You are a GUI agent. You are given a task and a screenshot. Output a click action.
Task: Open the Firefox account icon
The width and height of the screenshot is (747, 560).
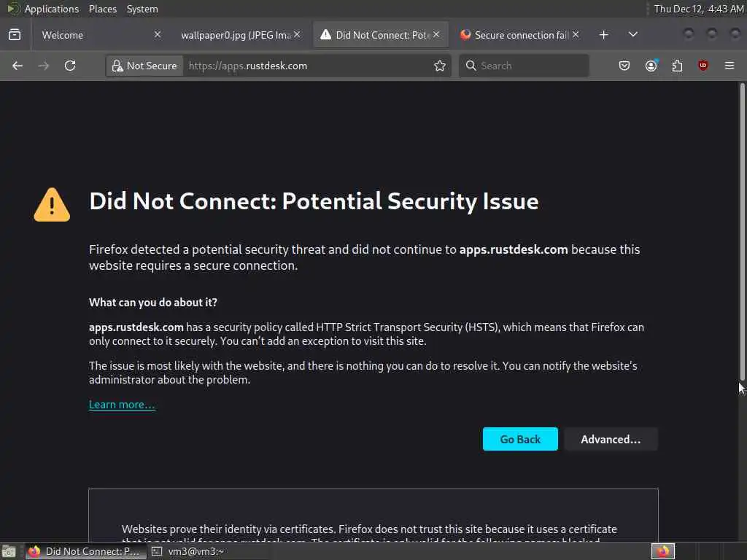[651, 66]
